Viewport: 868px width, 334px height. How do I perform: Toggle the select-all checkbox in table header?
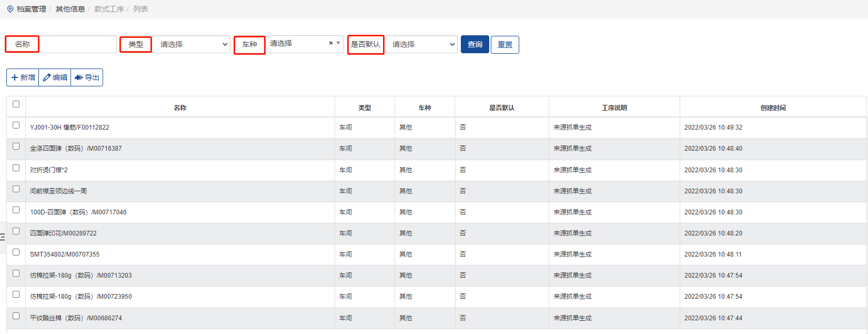16,104
